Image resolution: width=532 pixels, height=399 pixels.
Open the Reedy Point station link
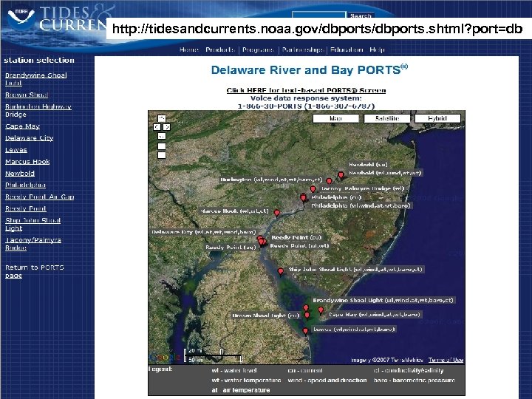25,208
